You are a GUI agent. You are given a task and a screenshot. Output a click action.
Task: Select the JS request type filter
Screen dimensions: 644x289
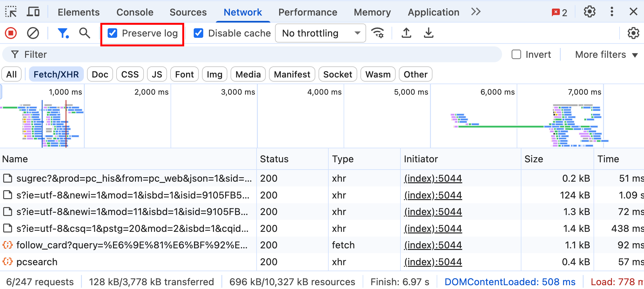coord(157,74)
